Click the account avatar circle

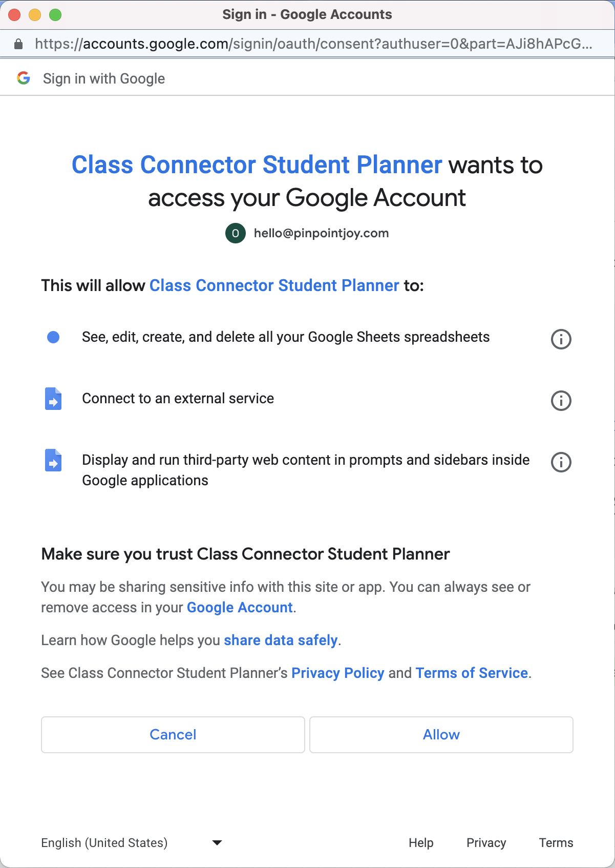pyautogui.click(x=236, y=233)
